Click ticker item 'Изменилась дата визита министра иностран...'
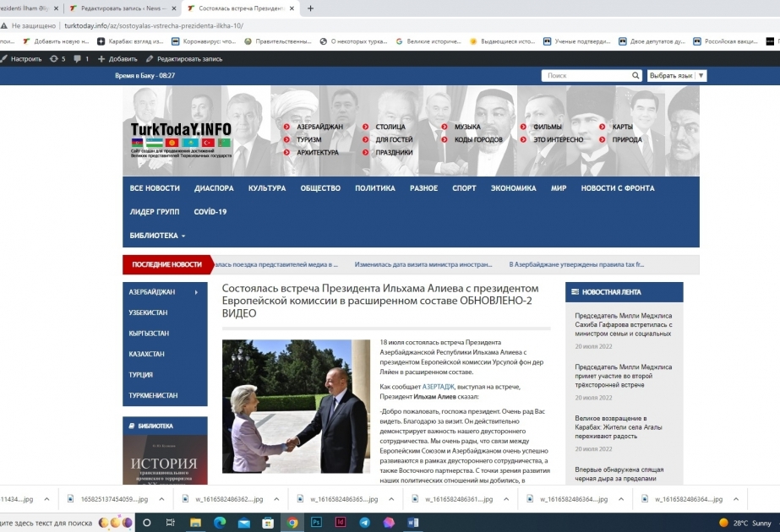Viewport: 780px width, 532px height. (423, 264)
